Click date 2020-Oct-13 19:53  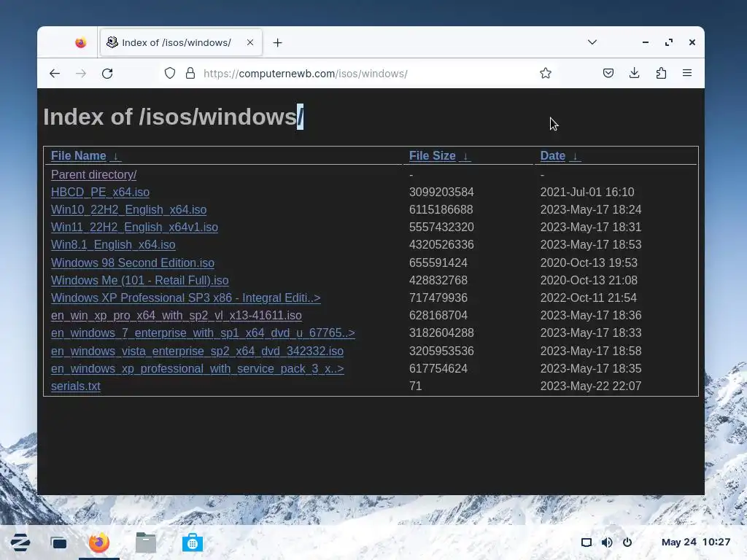click(589, 262)
